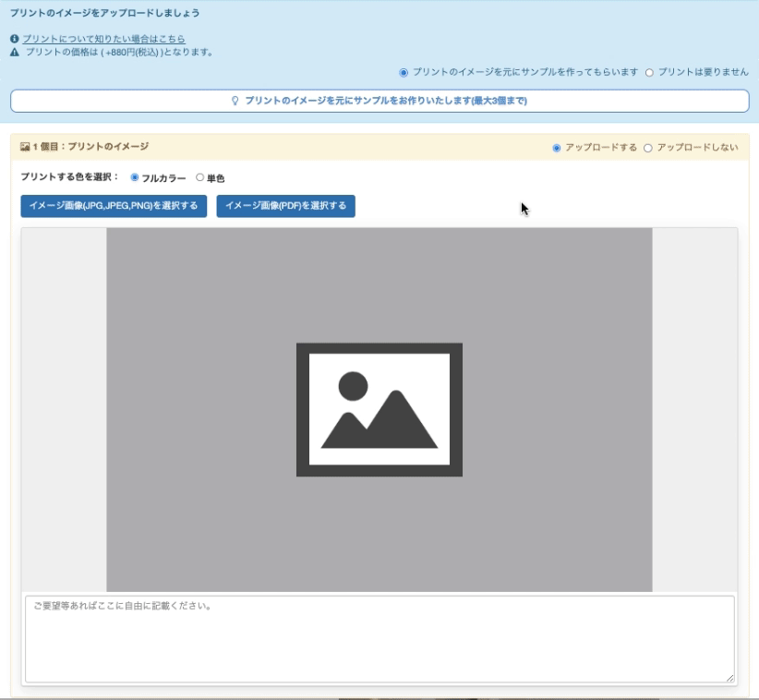Screen dimensions: 759x700
Task: Focus the request comments text area
Action: point(379,639)
